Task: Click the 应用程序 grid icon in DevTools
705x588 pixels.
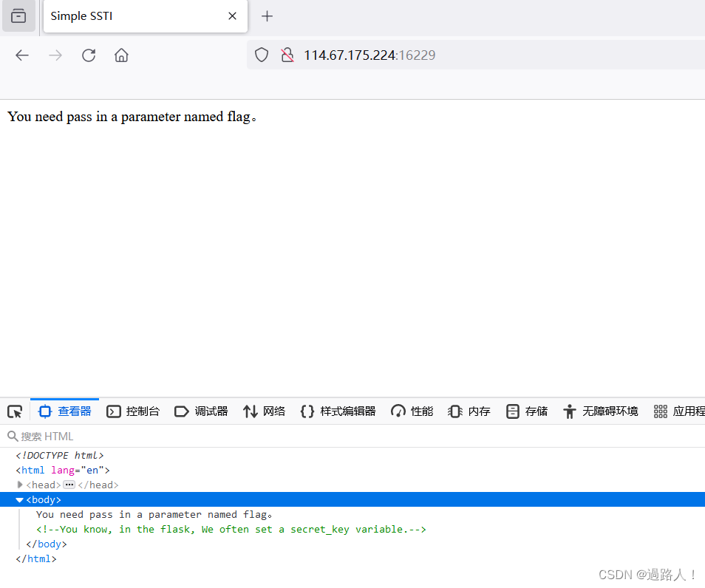Action: [x=660, y=411]
